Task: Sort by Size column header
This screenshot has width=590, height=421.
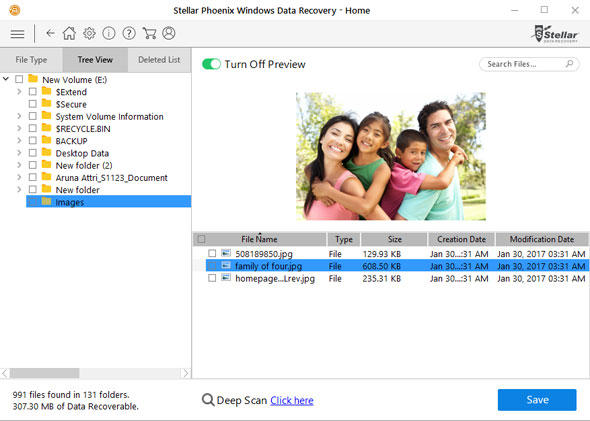Action: coord(394,239)
